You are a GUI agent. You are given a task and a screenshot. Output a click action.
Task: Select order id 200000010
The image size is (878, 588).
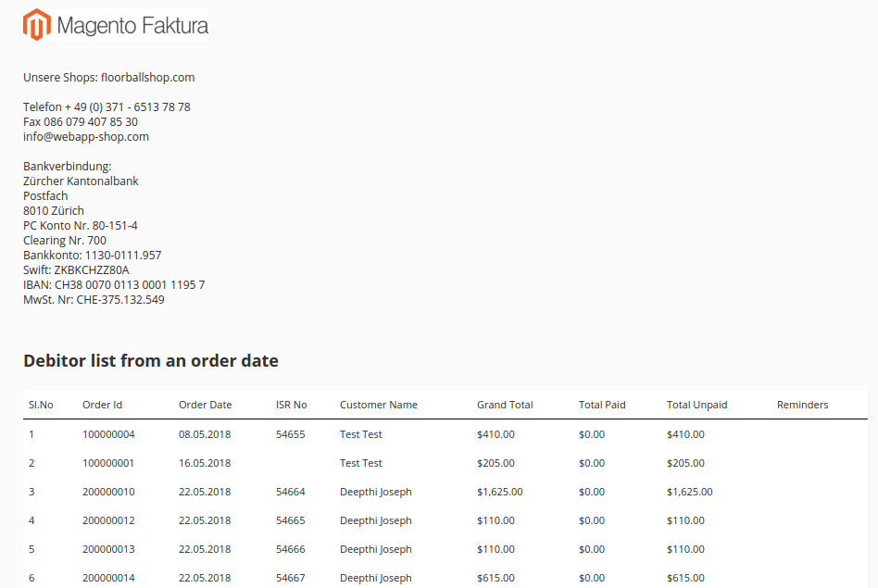tap(108, 492)
